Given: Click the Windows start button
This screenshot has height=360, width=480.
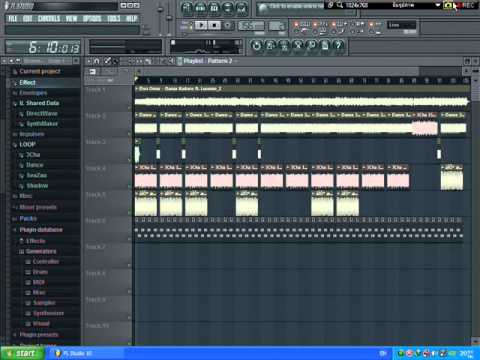Looking at the screenshot, I should pyautogui.click(x=22, y=353).
